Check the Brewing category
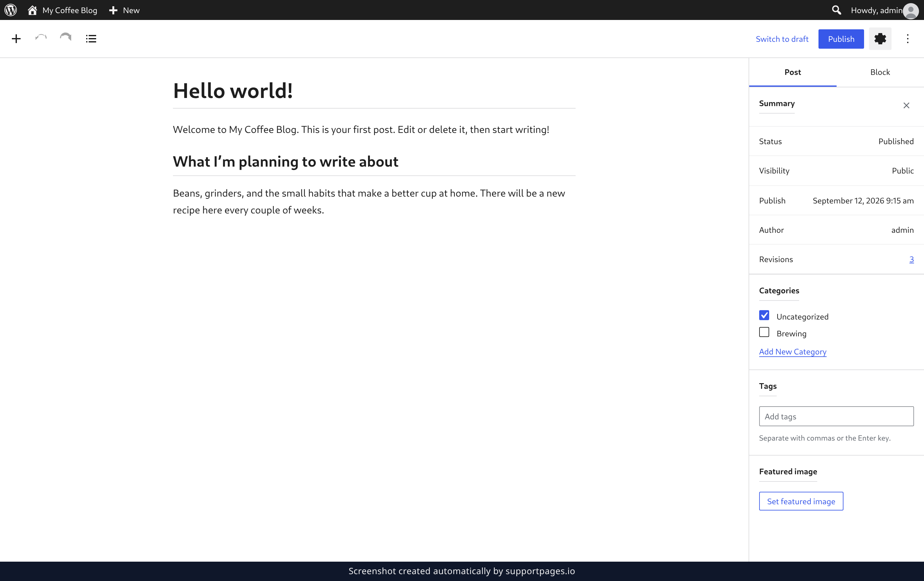The image size is (924, 581). 764,332
